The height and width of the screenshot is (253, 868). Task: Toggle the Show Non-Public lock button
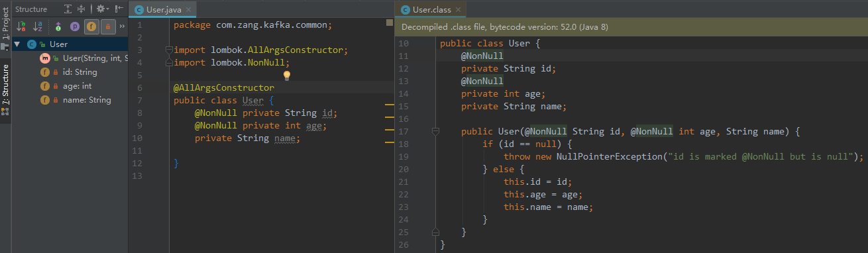pyautogui.click(x=108, y=26)
